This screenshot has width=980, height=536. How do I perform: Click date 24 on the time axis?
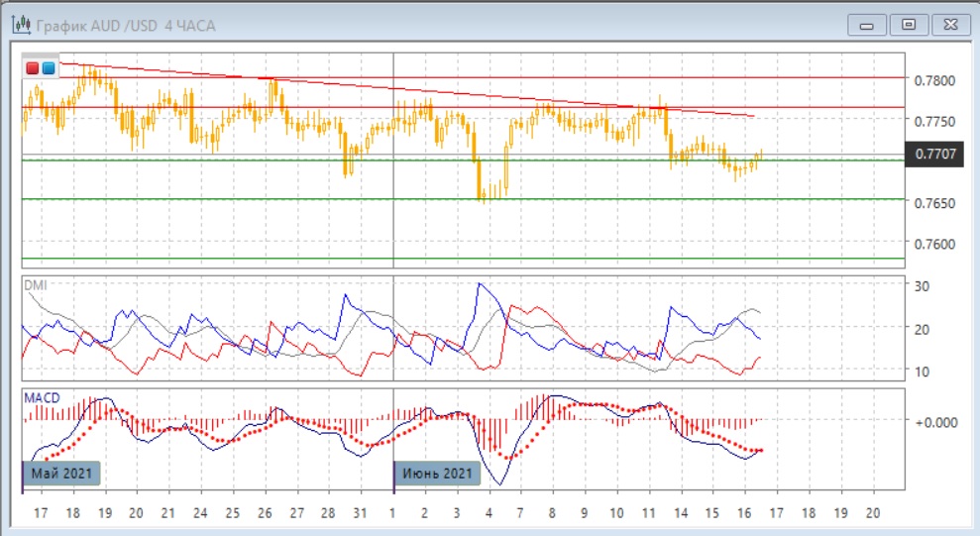coord(200,514)
